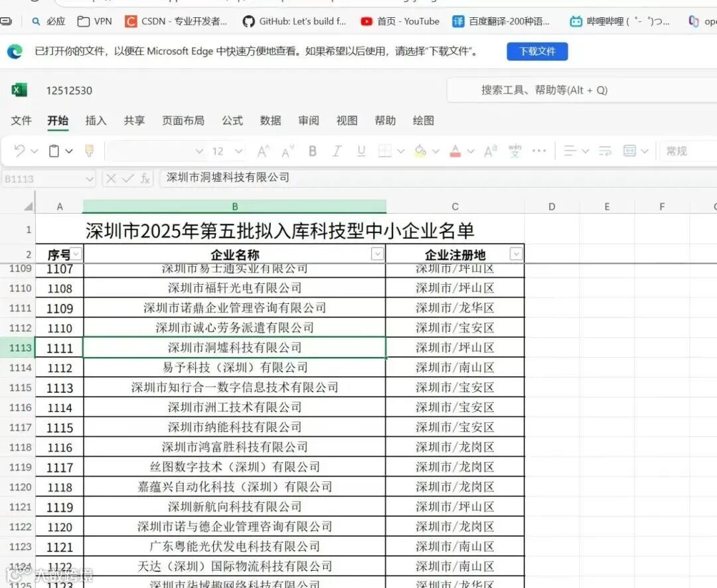Open filter dropdown for 企业注册地 column
This screenshot has width=717, height=588.
tap(516, 254)
